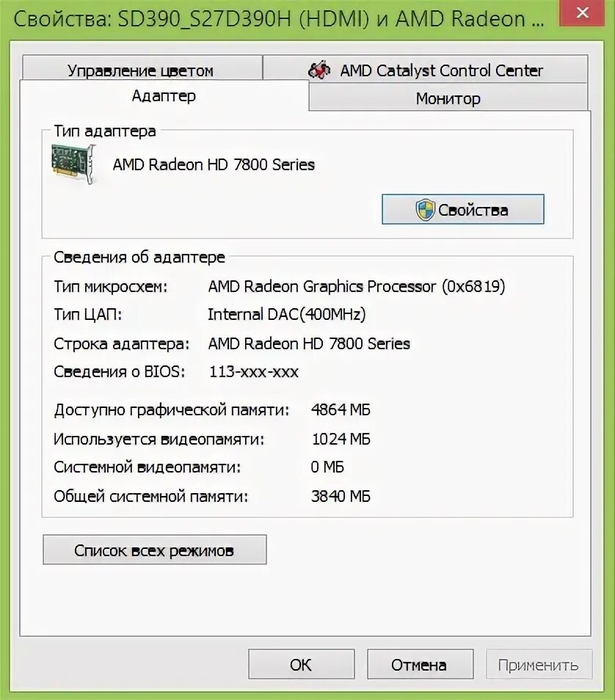Click the UAC shield icon on Свойства
615x700 pixels.
coord(425,210)
